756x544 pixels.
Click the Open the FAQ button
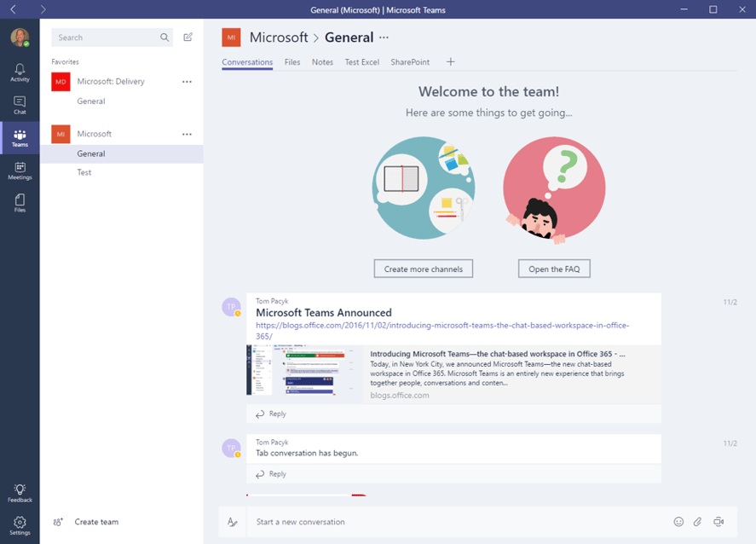pyautogui.click(x=555, y=269)
